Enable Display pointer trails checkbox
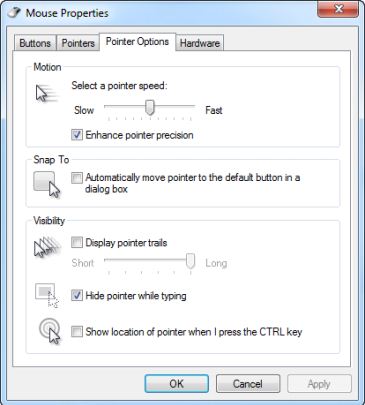Screen dimensions: 365x405 pos(77,242)
